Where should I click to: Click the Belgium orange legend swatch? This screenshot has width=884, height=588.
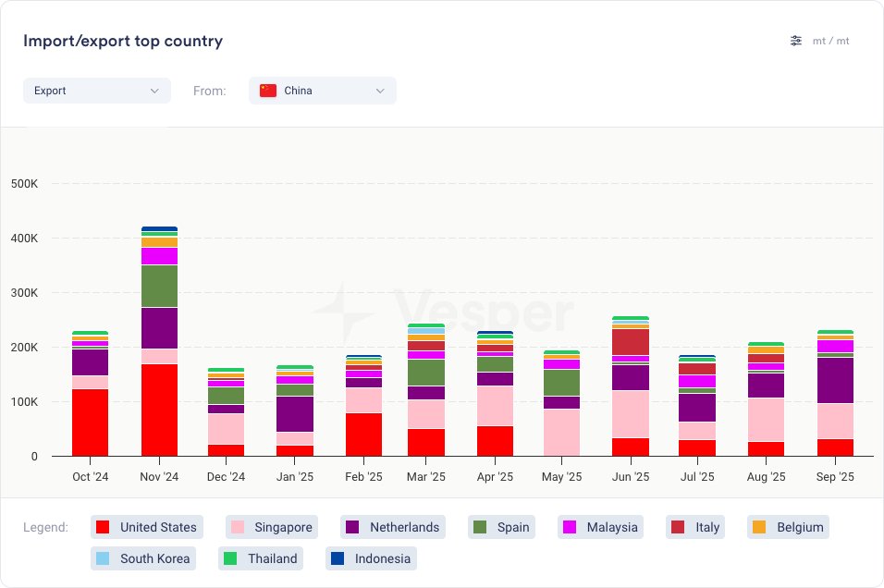point(759,527)
